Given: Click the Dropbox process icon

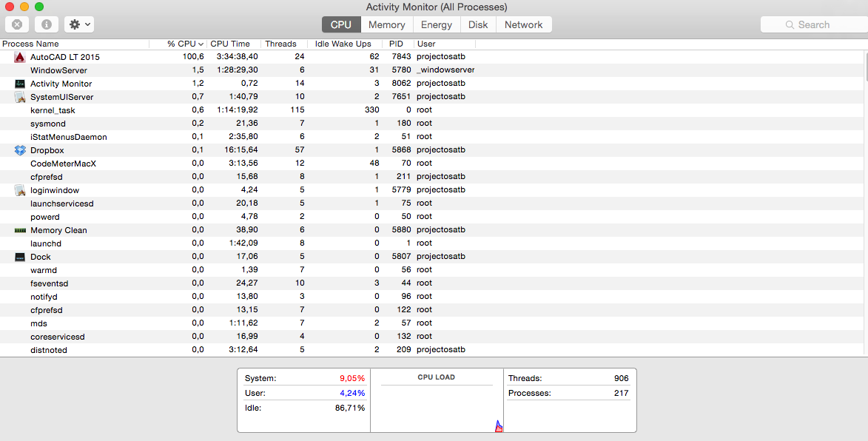Looking at the screenshot, I should [x=20, y=150].
